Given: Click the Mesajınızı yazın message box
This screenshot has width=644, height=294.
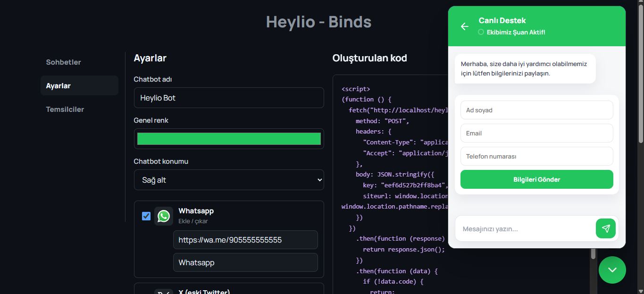Looking at the screenshot, I should coord(525,229).
